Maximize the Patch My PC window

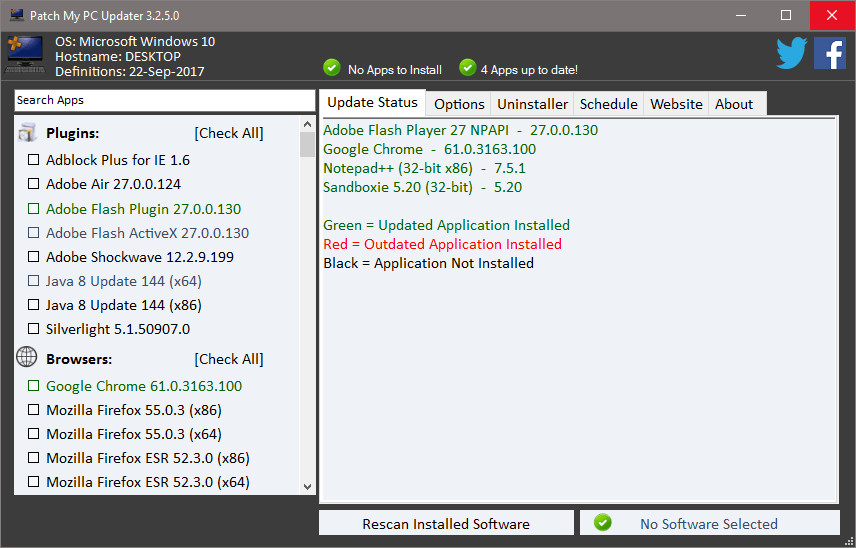(786, 15)
